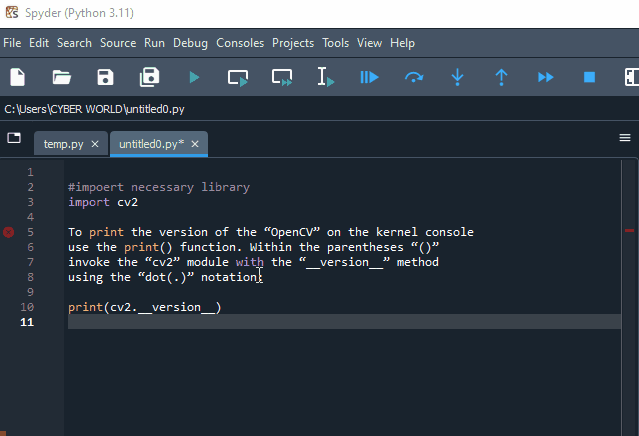Maximize current pane icon

point(632,77)
